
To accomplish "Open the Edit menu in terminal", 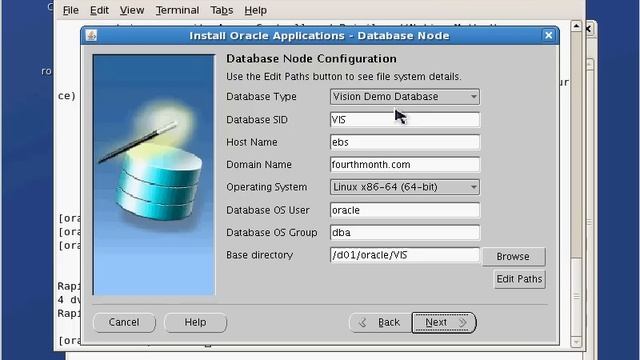I will 99,10.
